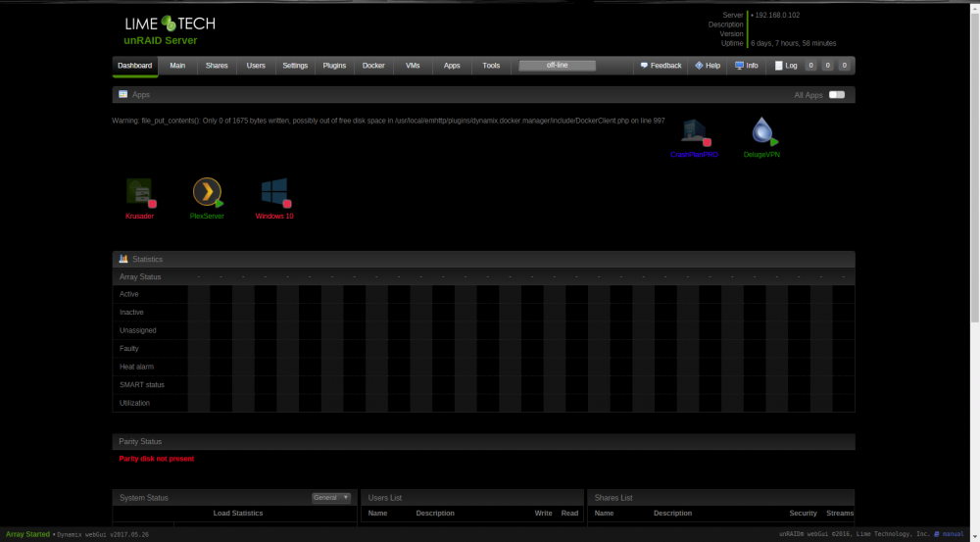Click the Info button

[746, 66]
